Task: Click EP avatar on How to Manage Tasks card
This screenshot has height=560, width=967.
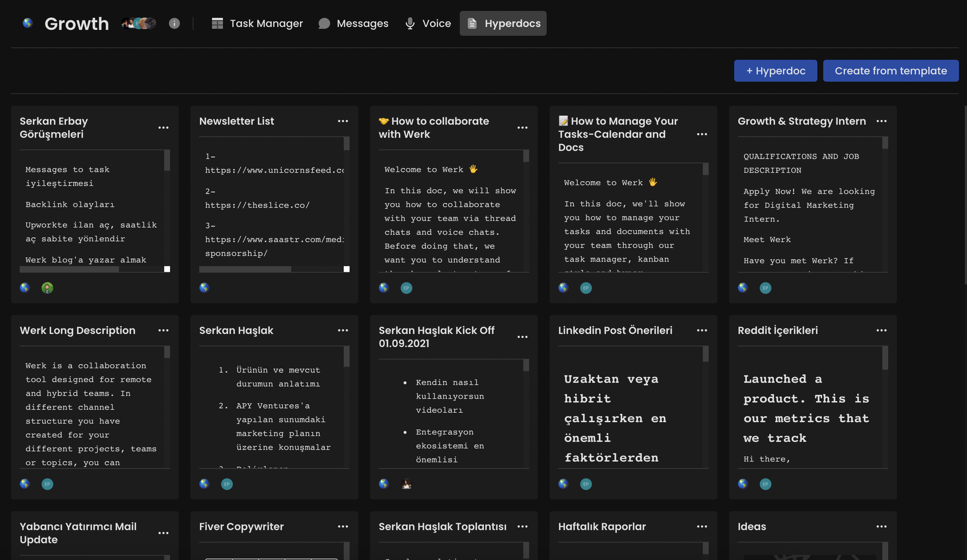Action: (x=586, y=288)
